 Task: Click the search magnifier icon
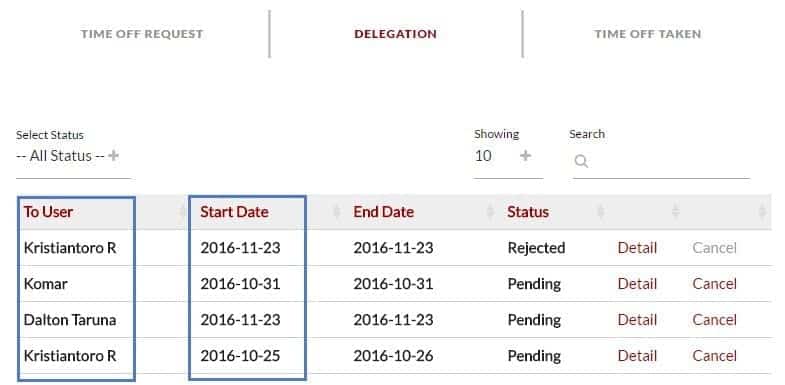[x=581, y=161]
